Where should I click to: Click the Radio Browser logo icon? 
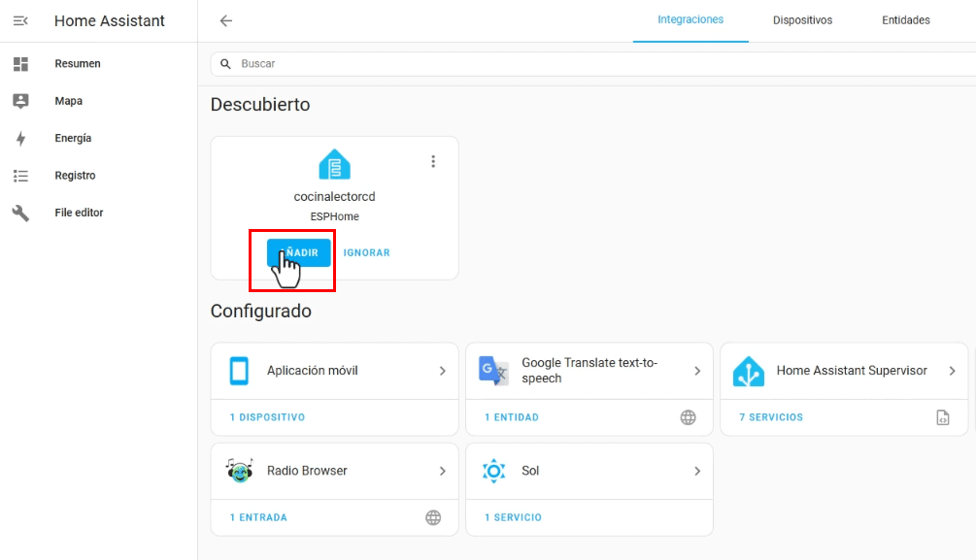pos(239,471)
